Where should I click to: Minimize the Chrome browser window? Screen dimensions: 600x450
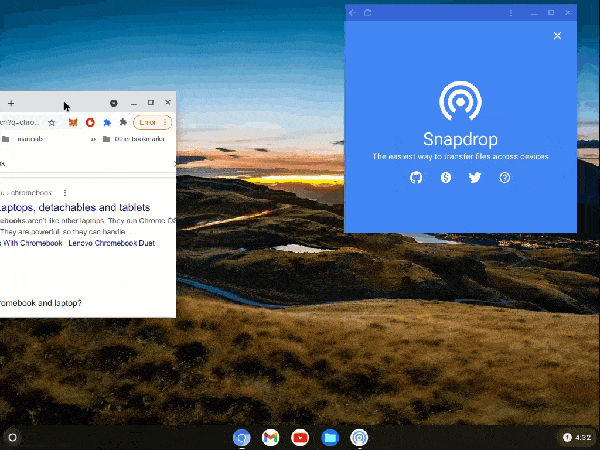[134, 103]
